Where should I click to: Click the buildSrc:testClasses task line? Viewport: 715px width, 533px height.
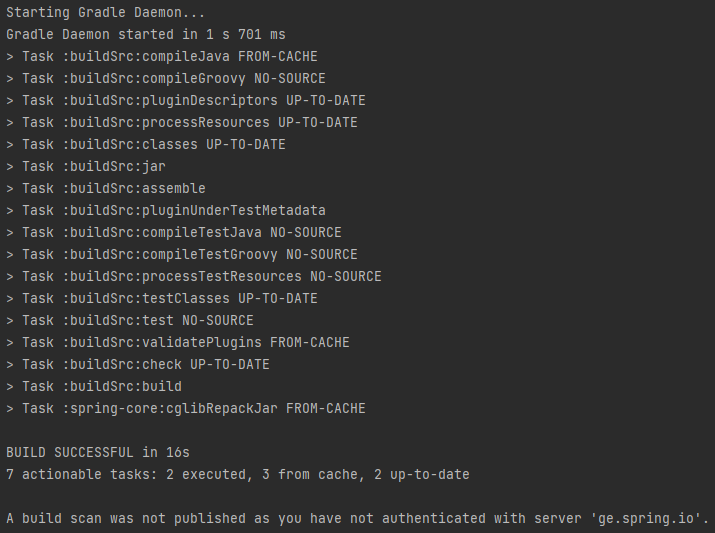point(162,298)
